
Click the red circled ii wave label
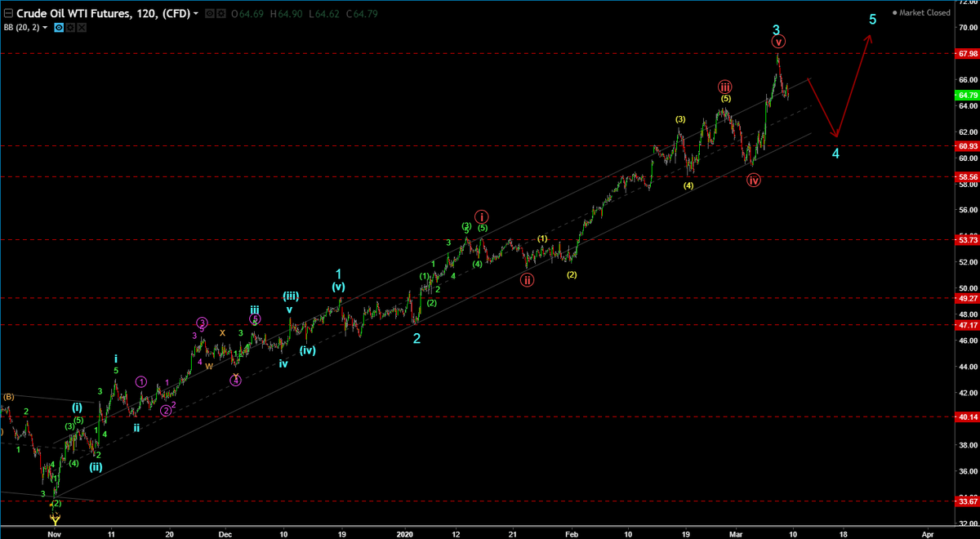point(528,280)
